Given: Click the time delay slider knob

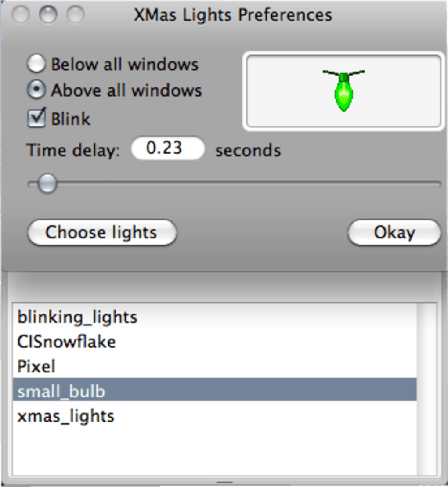Looking at the screenshot, I should click(47, 184).
